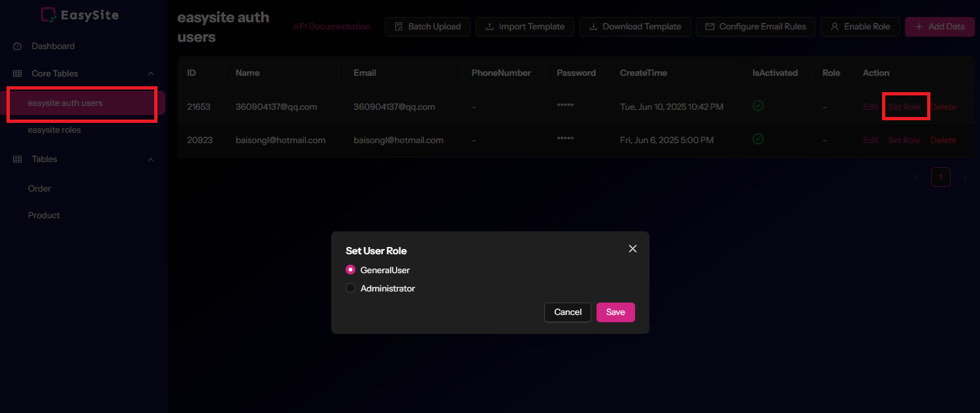Select the GeneralUser radio option
The width and height of the screenshot is (980, 413).
[x=351, y=270]
